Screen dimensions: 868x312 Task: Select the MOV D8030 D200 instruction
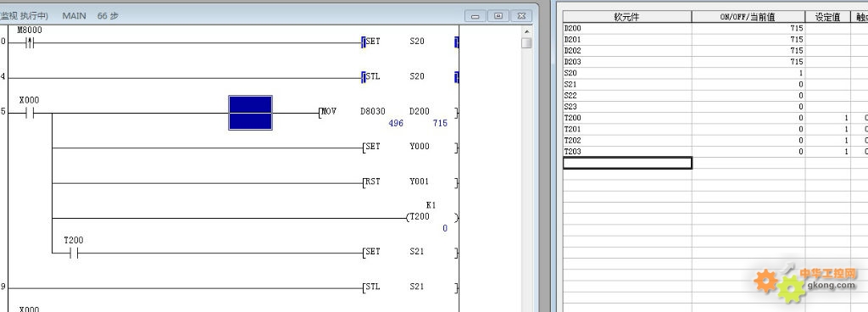(388, 112)
